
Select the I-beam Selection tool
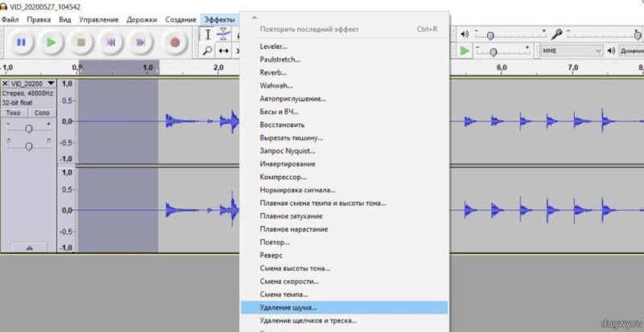(208, 35)
